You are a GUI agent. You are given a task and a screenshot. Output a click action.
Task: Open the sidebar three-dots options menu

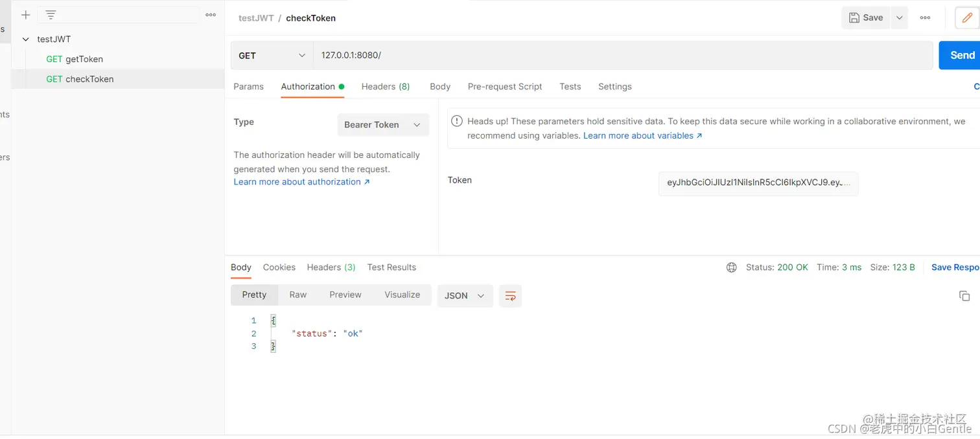coord(211,15)
